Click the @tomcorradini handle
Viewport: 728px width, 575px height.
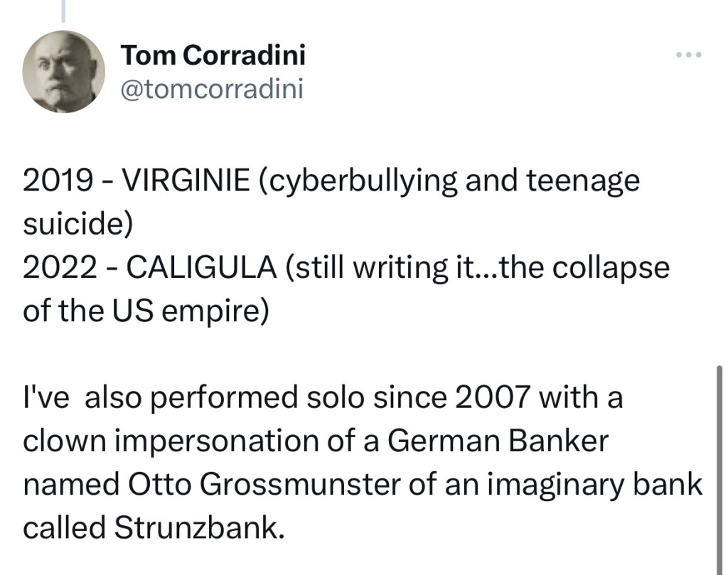coord(213,89)
